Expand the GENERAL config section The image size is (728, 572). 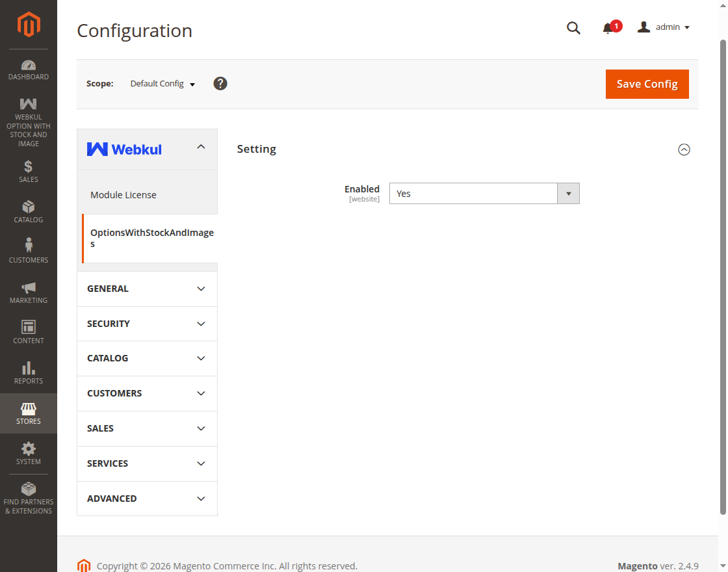[x=147, y=289]
